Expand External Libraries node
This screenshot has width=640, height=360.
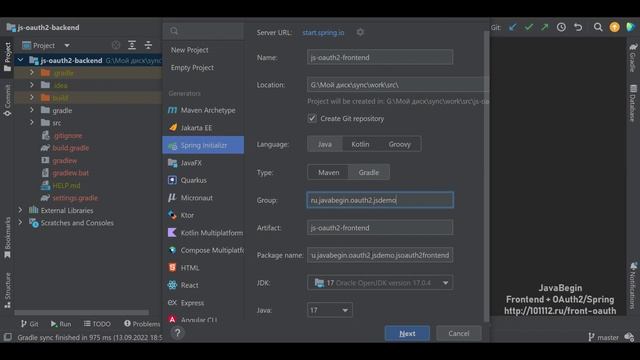click(20, 210)
